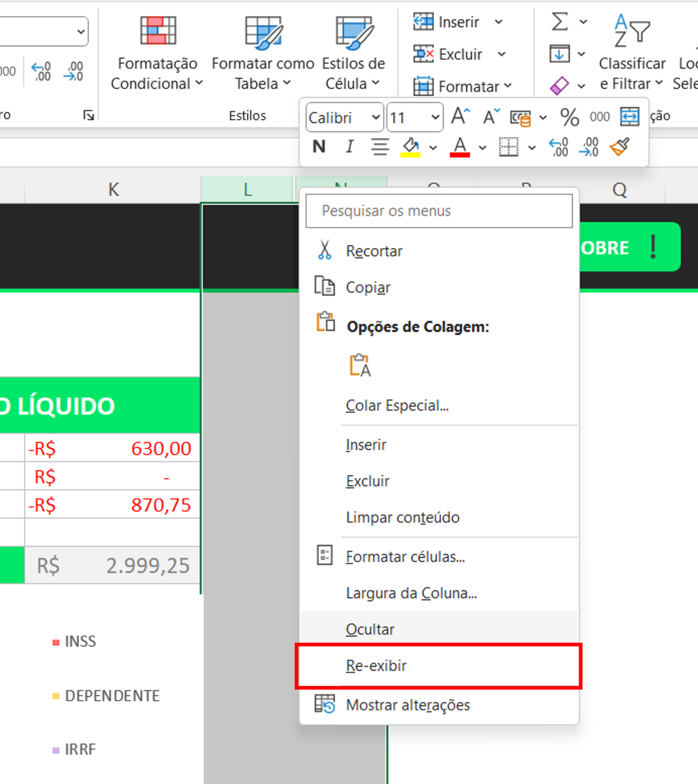Open Estilos de Célula gallery
This screenshot has width=698, height=784.
tap(353, 52)
